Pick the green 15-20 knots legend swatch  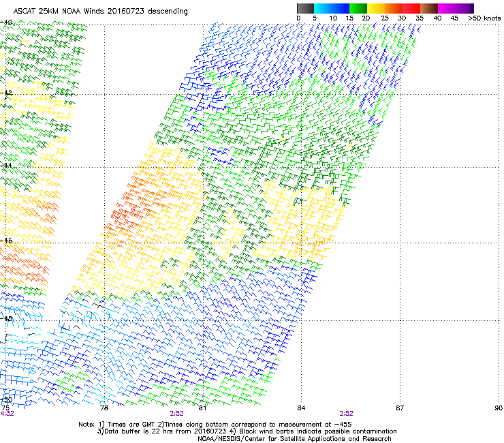click(358, 8)
